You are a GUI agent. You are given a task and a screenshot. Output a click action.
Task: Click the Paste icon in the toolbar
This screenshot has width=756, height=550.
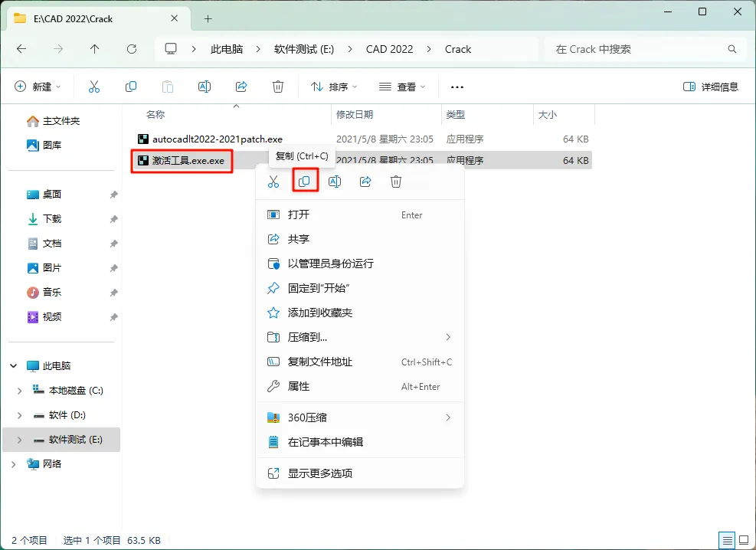pos(167,87)
